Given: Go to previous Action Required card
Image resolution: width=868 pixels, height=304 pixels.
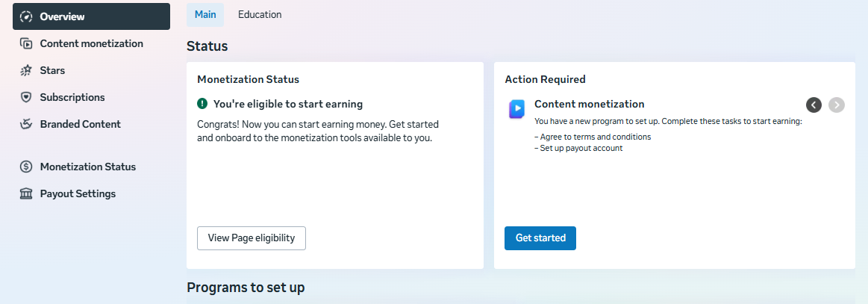Looking at the screenshot, I should click(814, 105).
